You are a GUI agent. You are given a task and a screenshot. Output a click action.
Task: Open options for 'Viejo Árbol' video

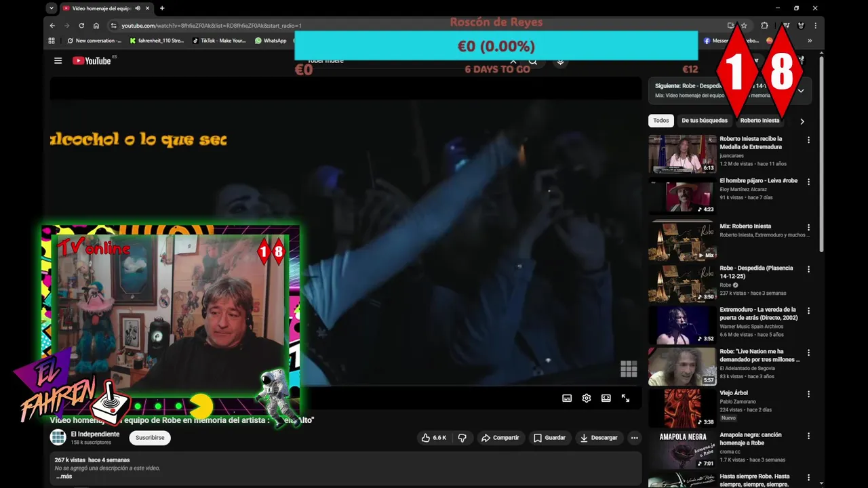pyautogui.click(x=808, y=394)
